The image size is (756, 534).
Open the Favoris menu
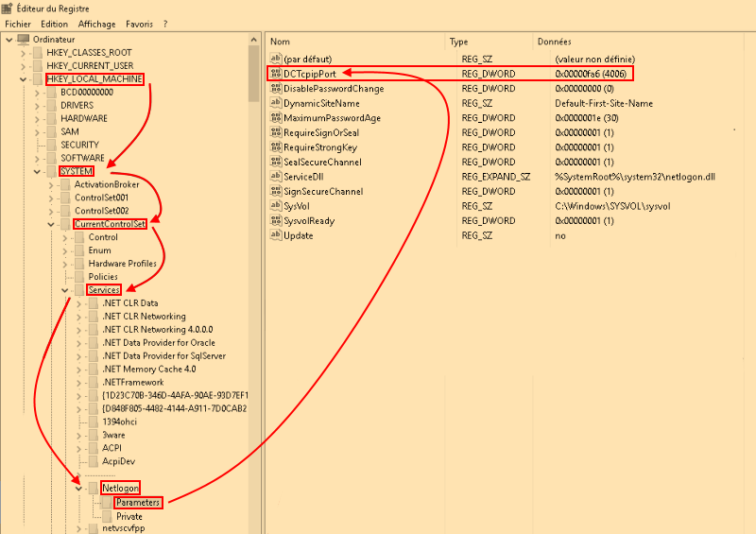(139, 25)
